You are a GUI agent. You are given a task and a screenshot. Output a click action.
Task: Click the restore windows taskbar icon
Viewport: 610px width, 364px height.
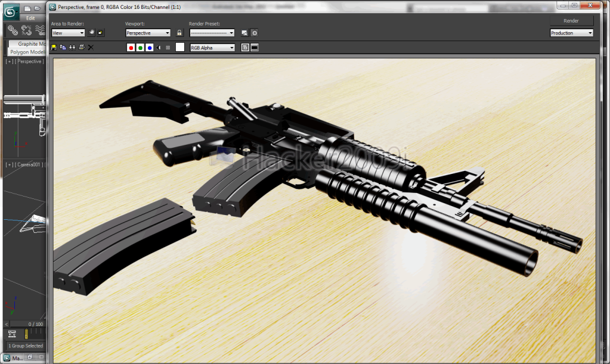point(30,357)
